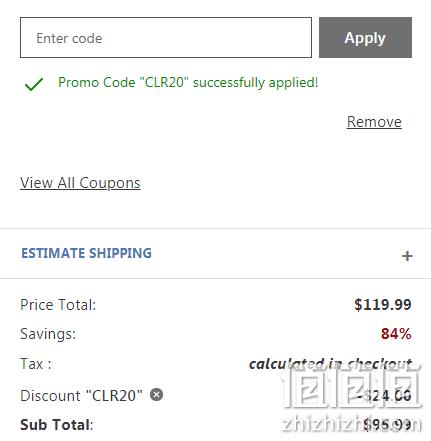The width and height of the screenshot is (431, 441).
Task: Click the ESTIMATE SHIPPING heading
Action: pyautogui.click(x=86, y=253)
